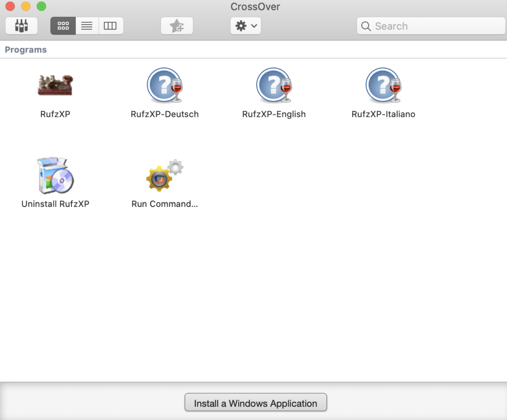The width and height of the screenshot is (507, 420).
Task: Switch to list view layout
Action: (x=87, y=26)
